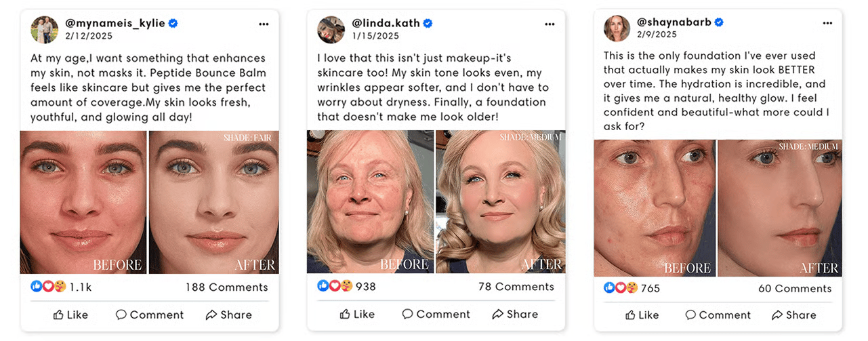Image resolution: width=868 pixels, height=341 pixels.
Task: Click @mynameis_kylie's profile avatar
Action: [44, 29]
